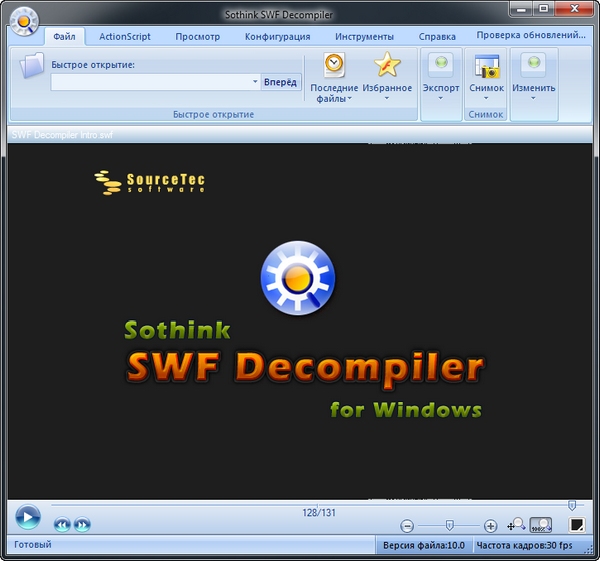Expand the Быстрое открытие combo box dropdown
This screenshot has height=561, width=600.
click(x=255, y=82)
